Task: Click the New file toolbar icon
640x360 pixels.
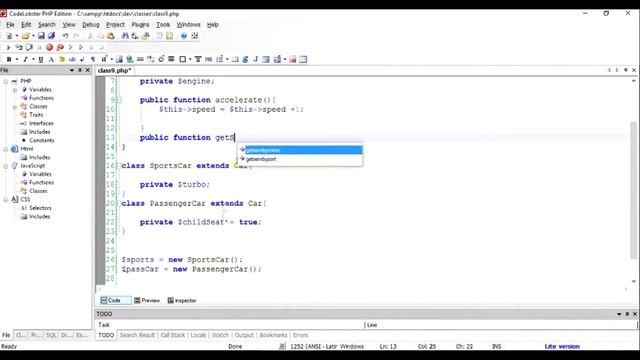Action: (9, 36)
